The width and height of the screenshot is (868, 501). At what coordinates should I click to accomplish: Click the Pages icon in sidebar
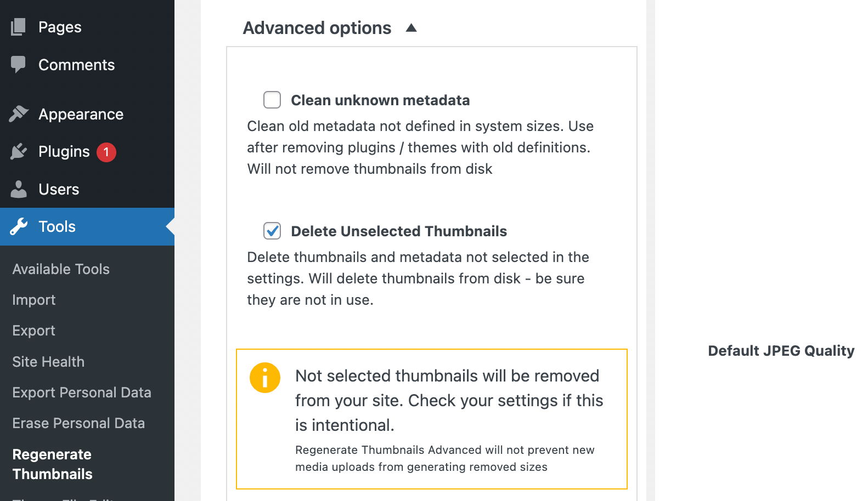[x=18, y=27]
